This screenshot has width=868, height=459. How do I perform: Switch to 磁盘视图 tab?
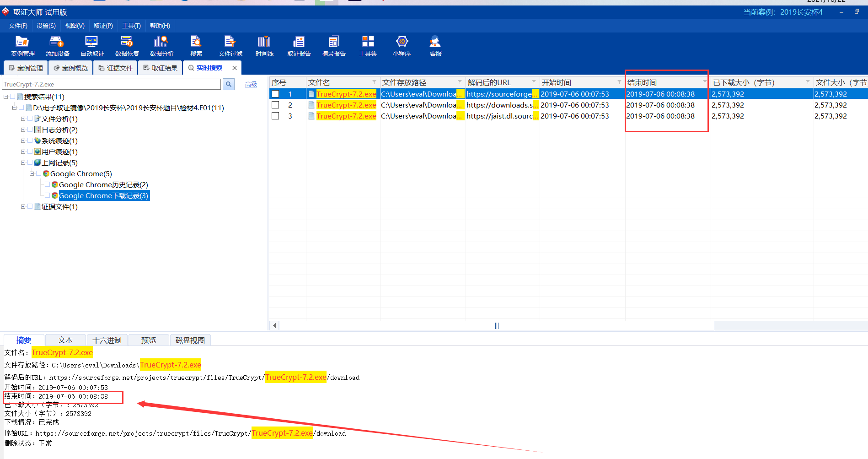pos(190,340)
